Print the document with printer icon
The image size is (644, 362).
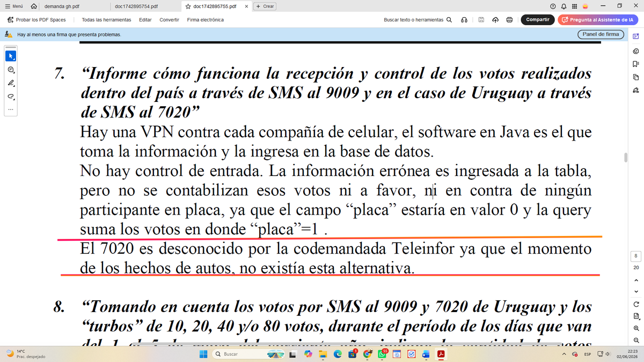click(x=509, y=20)
